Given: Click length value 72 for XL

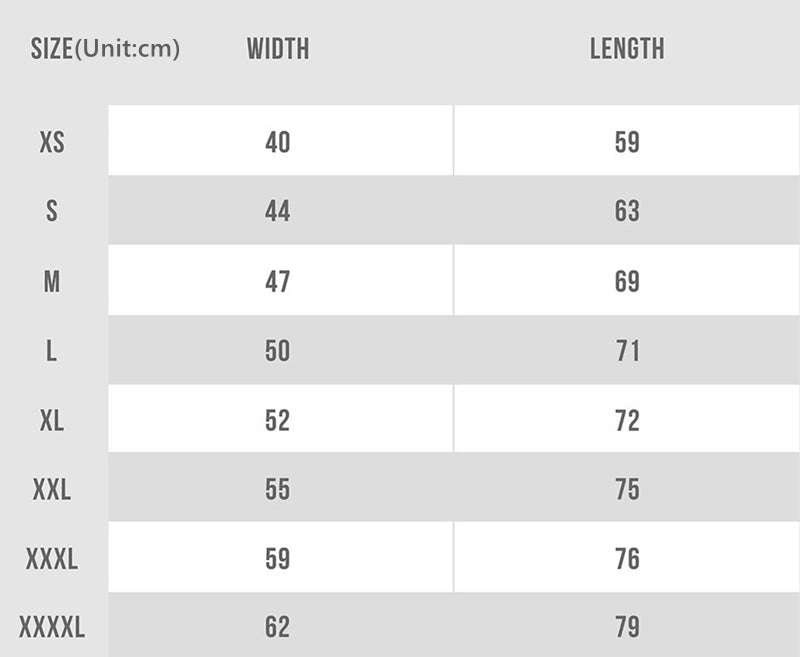Looking at the screenshot, I should click(x=627, y=421).
